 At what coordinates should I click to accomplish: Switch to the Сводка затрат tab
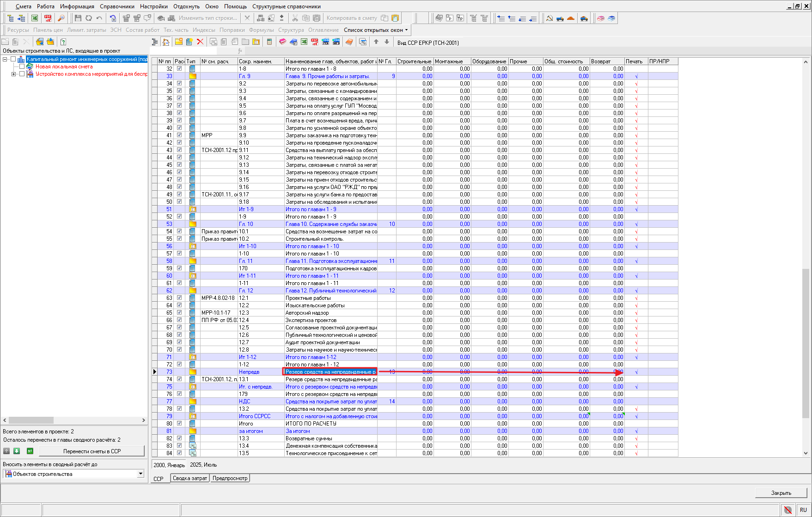[189, 478]
